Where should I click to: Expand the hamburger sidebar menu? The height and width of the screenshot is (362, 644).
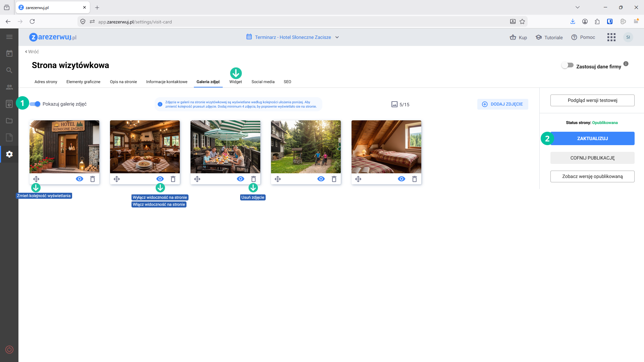click(x=9, y=37)
